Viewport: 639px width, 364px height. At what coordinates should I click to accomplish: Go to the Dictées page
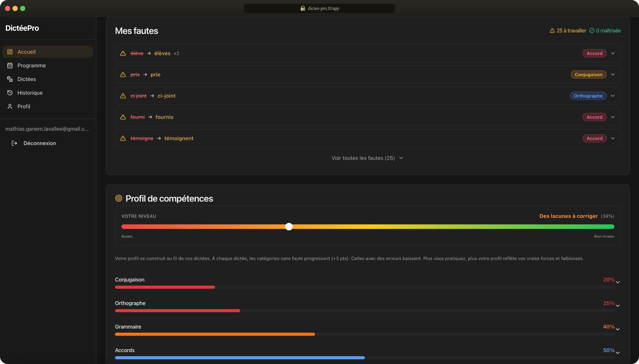tap(48, 79)
